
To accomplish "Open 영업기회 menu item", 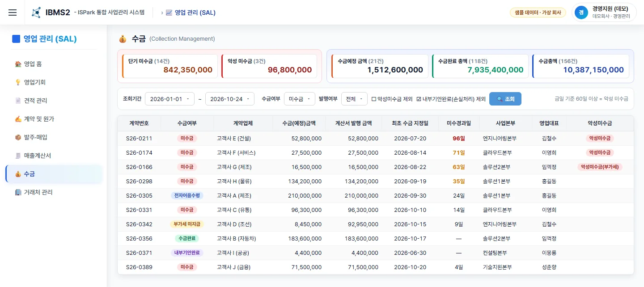I will coord(54,82).
